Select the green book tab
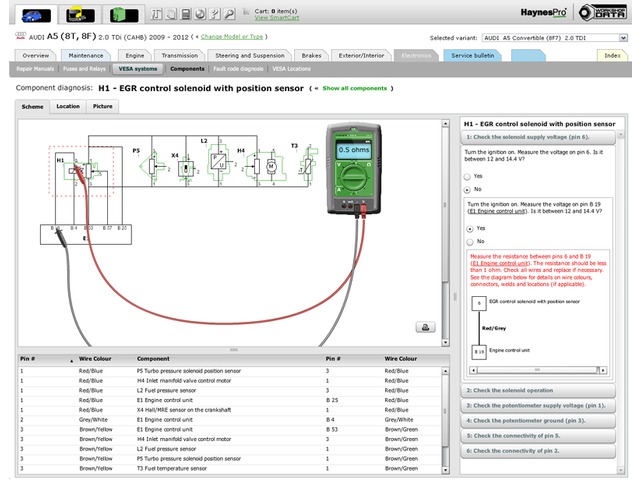This screenshot has width=640, height=480. point(124,15)
